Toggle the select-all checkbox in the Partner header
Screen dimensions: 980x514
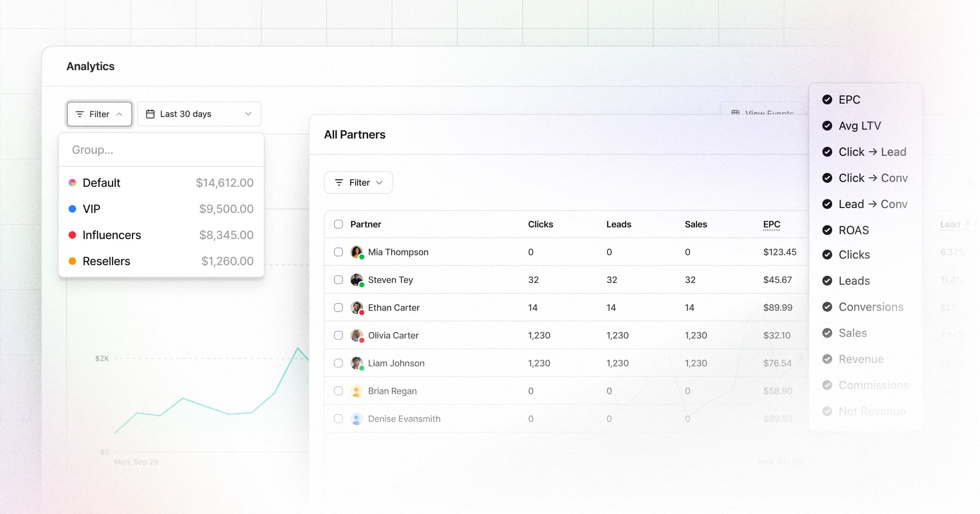tap(338, 224)
